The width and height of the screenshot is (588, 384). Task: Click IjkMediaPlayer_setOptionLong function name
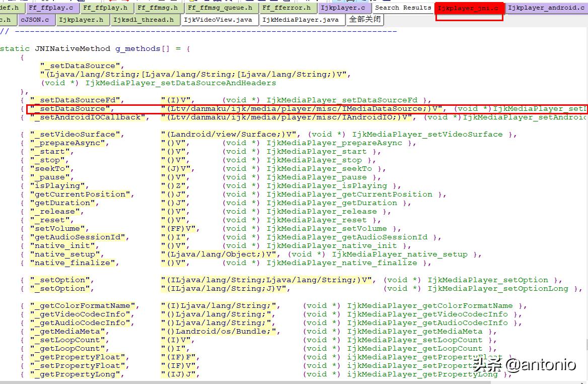[x=498, y=289]
